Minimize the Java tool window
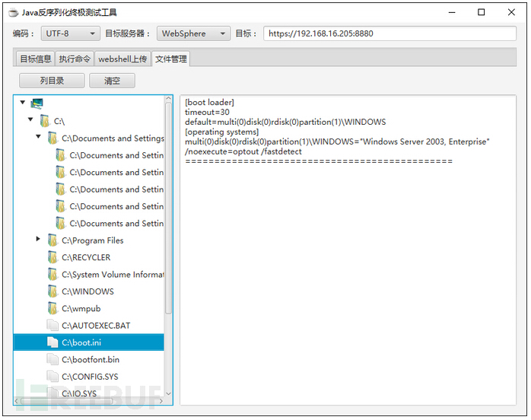 [x=452, y=12]
